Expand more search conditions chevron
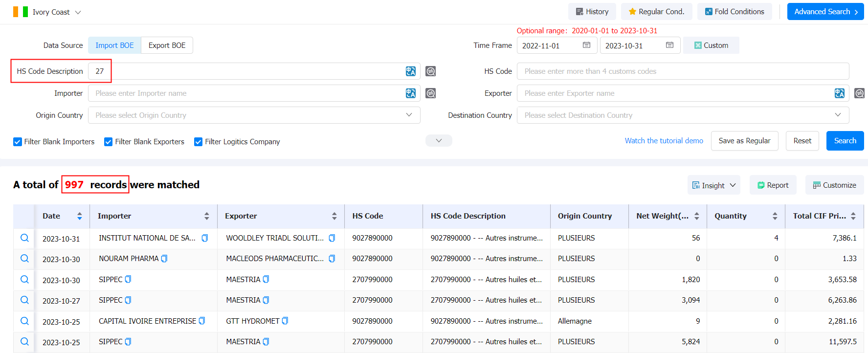Viewport: 868px width, 353px height. click(x=439, y=141)
